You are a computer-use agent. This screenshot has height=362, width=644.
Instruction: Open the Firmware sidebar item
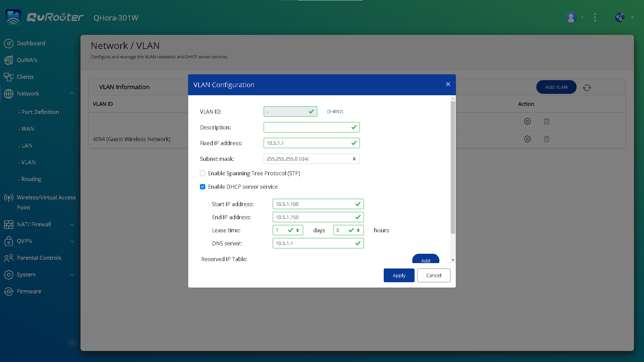(x=29, y=291)
